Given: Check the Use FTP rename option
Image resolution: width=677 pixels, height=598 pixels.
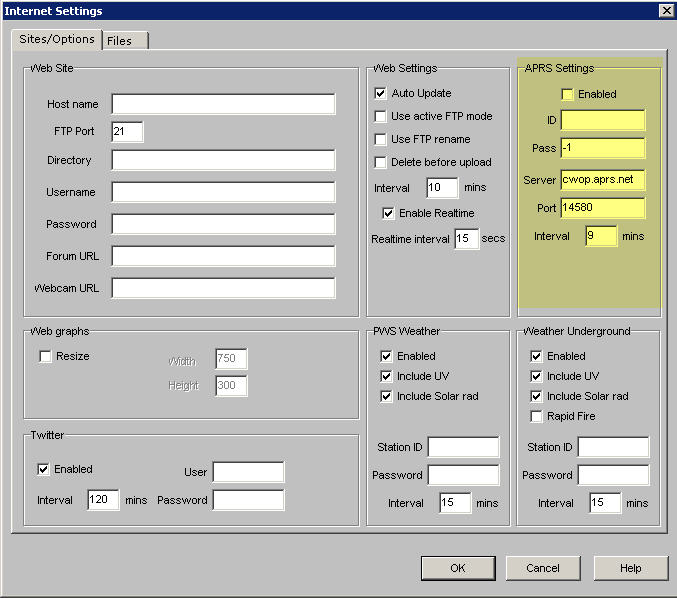Looking at the screenshot, I should click(x=381, y=139).
